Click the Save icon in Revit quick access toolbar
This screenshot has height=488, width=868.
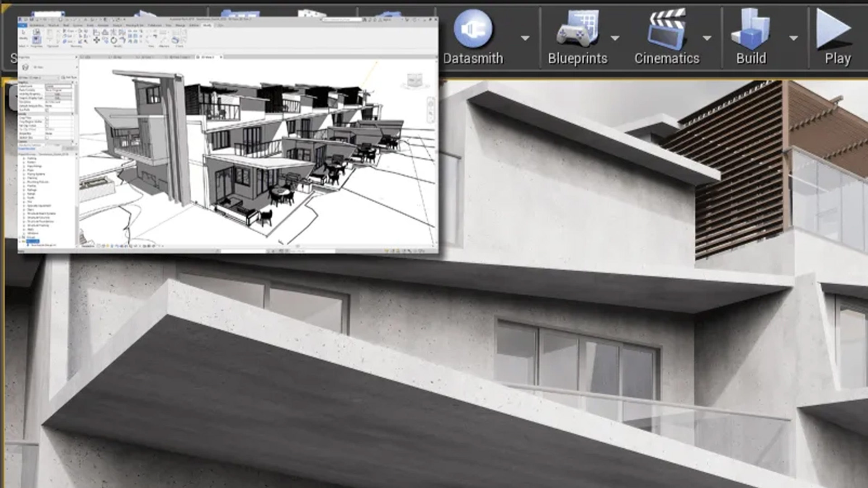pyautogui.click(x=31, y=20)
